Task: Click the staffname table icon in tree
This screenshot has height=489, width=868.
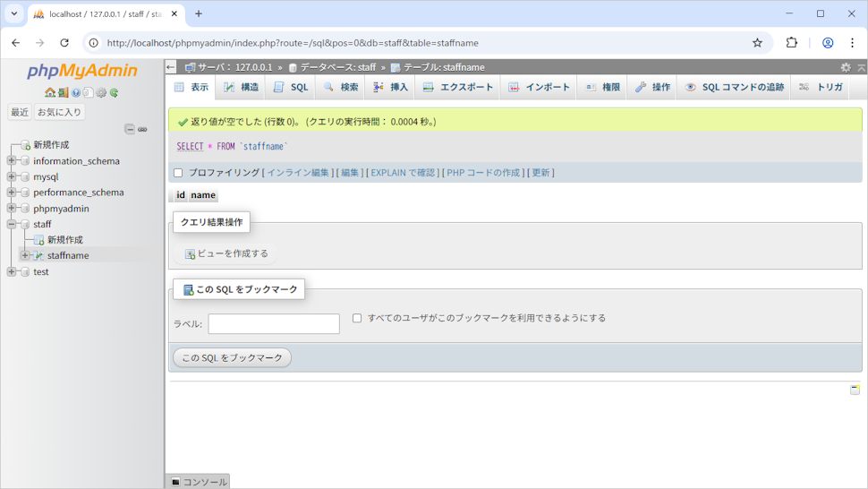Action: (38, 255)
